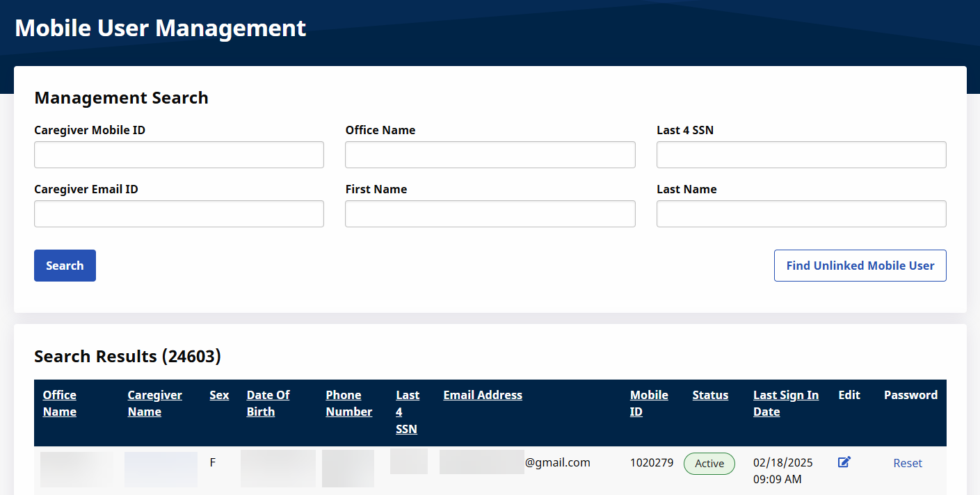Sort table by Mobile ID column
Image resolution: width=980 pixels, height=495 pixels.
[x=649, y=403]
